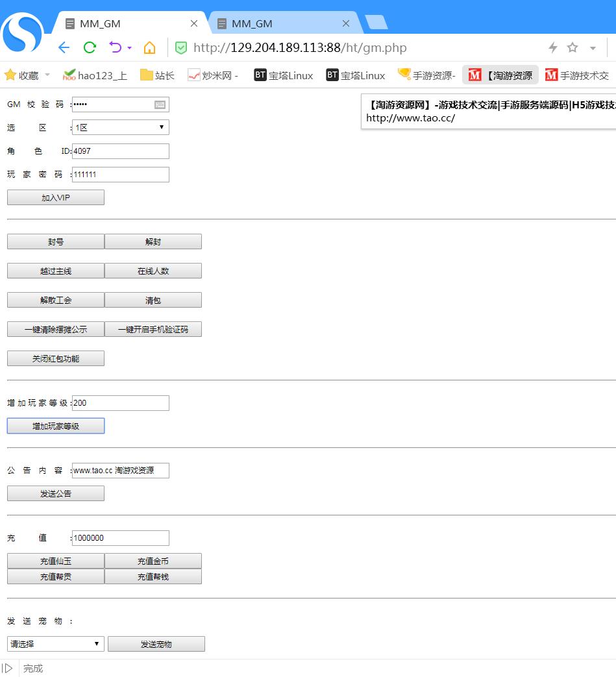Click the lightning speed mode icon
Image resolution: width=616 pixels, height=677 pixels.
553,47
